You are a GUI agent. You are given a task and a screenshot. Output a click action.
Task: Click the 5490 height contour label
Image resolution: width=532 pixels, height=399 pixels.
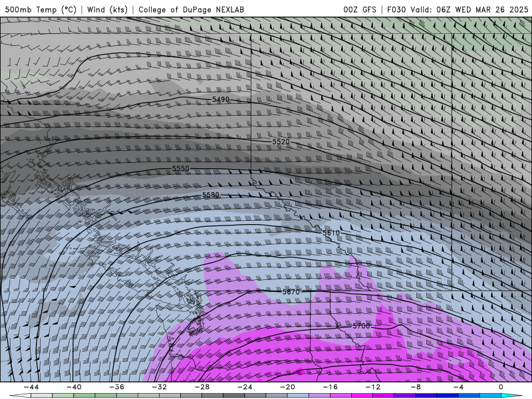pos(221,99)
